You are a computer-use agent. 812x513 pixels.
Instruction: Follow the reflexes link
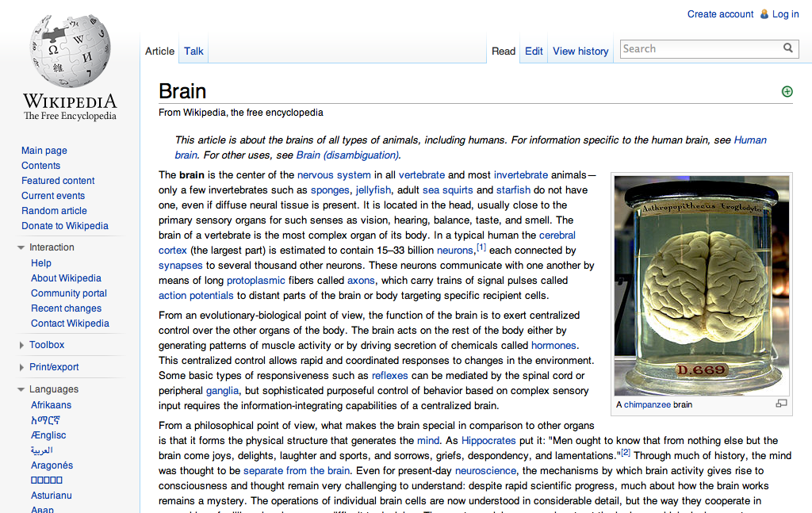click(x=389, y=375)
